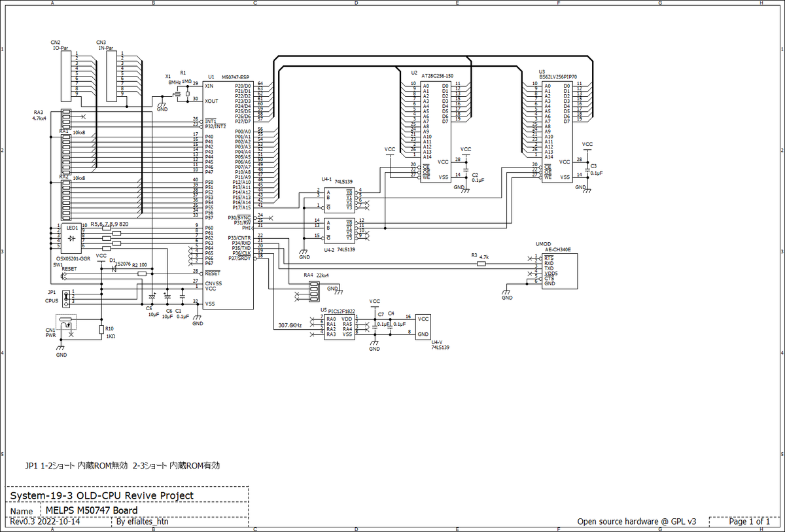Click the Rev0.3 2022-10-14 revision text
785x532 pixels.
[x=44, y=522]
